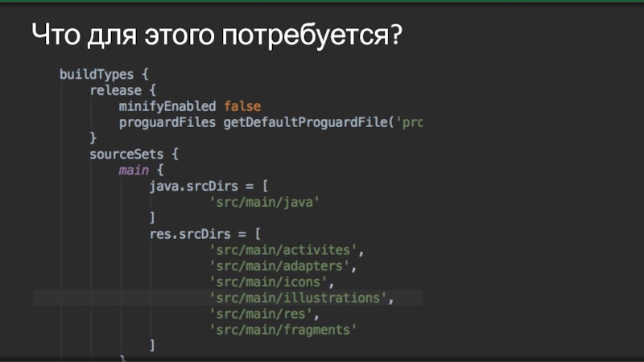This screenshot has width=644, height=362.
Task: Place cursor on java.srcDirs assignment
Action: 202,186
